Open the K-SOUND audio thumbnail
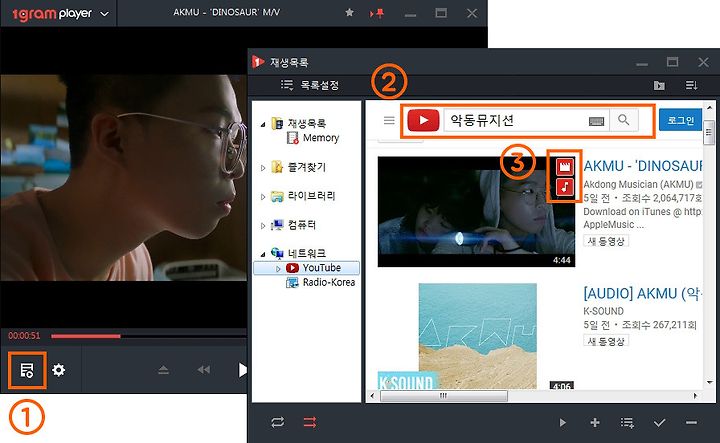Image resolution: width=720 pixels, height=443 pixels. (477, 336)
